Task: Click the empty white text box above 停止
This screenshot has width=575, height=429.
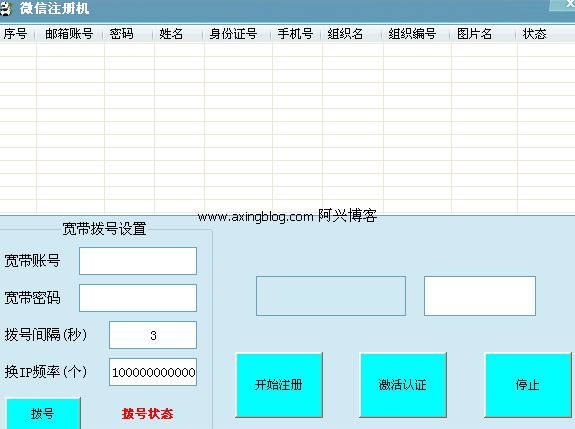Action: 480,296
